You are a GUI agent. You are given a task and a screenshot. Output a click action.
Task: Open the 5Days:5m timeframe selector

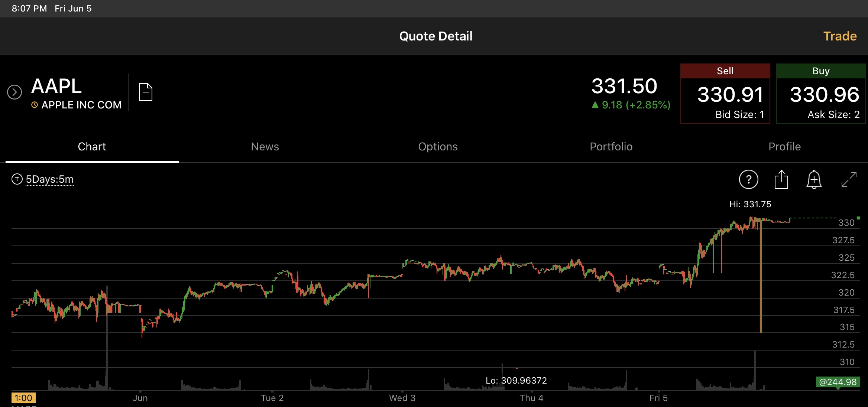(x=50, y=179)
